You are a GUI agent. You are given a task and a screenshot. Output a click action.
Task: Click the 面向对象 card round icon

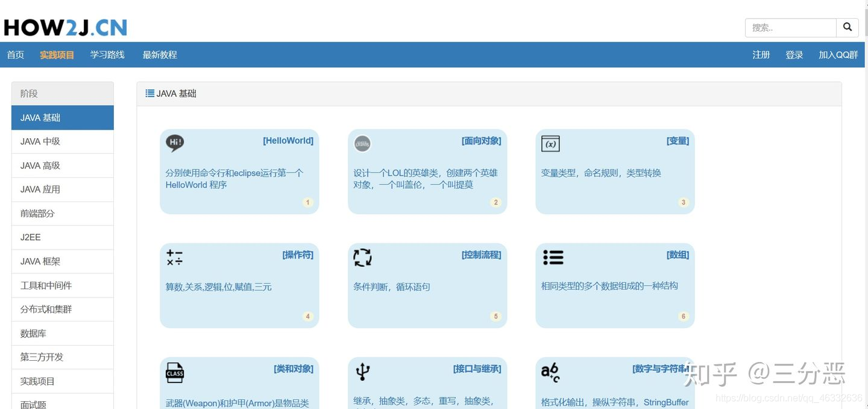[362, 144]
